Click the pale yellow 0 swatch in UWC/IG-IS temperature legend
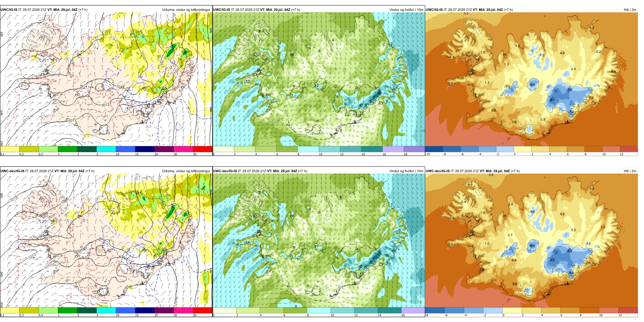 click(523, 149)
